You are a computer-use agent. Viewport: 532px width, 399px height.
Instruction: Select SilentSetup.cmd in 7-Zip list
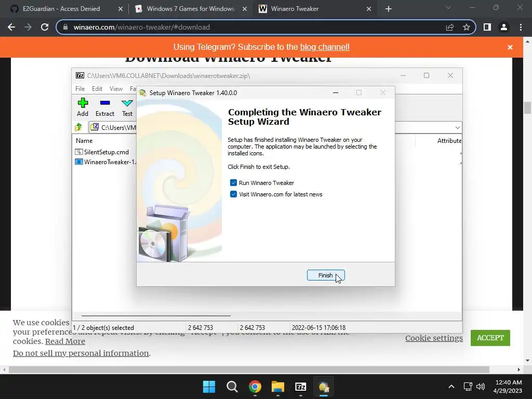pyautogui.click(x=105, y=152)
